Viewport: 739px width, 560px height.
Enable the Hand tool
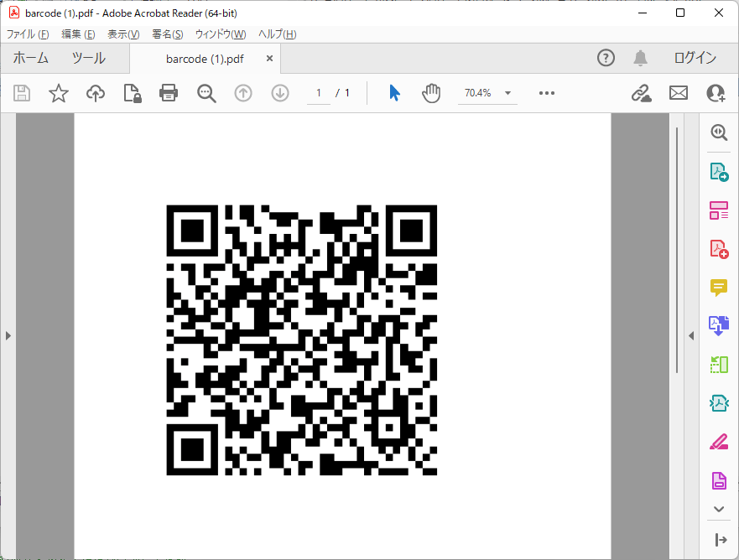(x=431, y=93)
